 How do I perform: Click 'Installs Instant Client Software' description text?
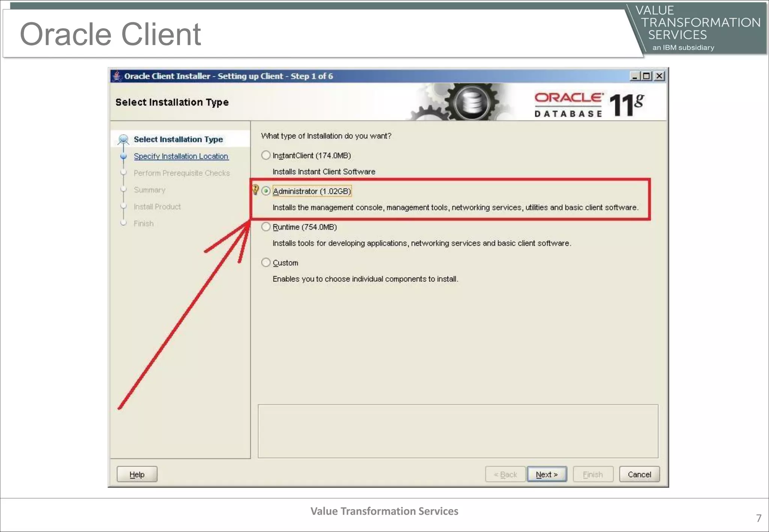point(324,171)
